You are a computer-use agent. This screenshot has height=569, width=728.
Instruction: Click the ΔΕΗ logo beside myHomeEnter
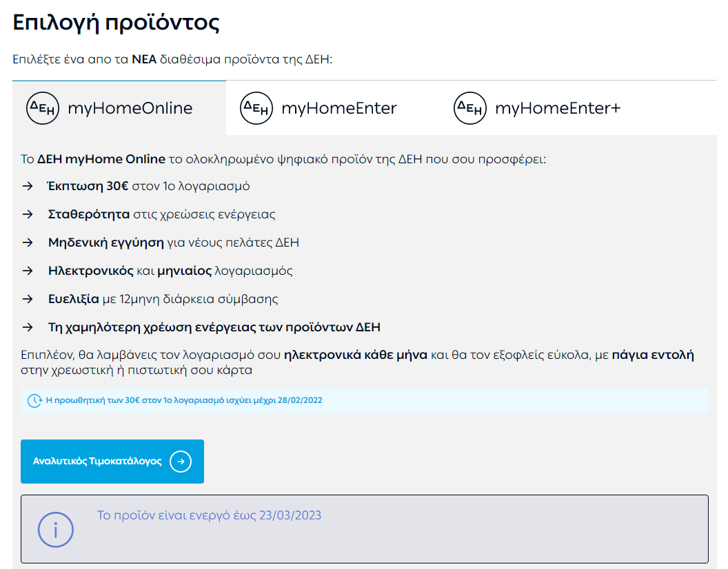pos(256,108)
